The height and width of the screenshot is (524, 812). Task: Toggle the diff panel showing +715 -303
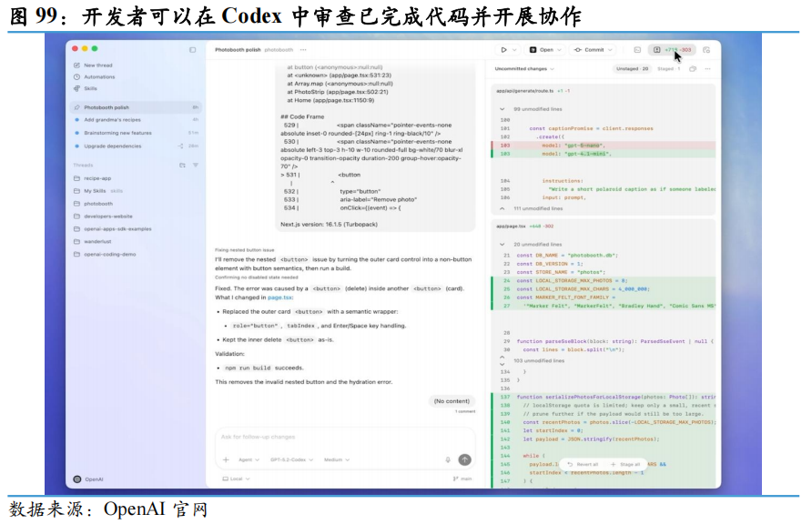click(x=672, y=50)
